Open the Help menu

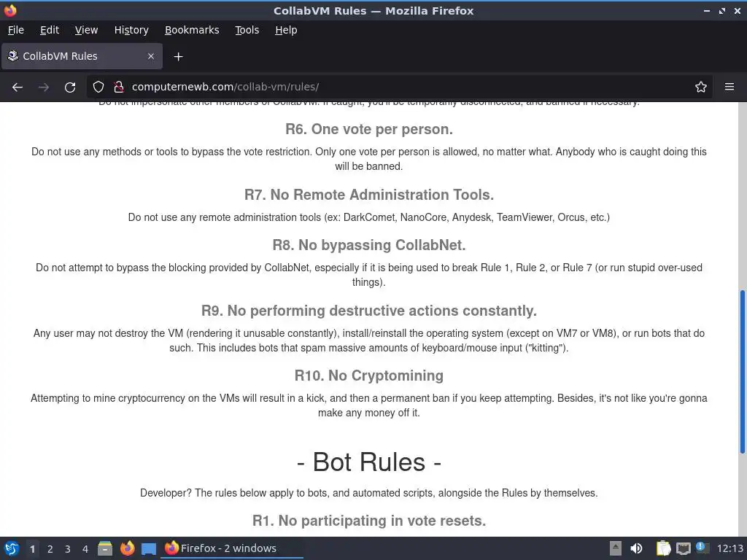tap(286, 30)
